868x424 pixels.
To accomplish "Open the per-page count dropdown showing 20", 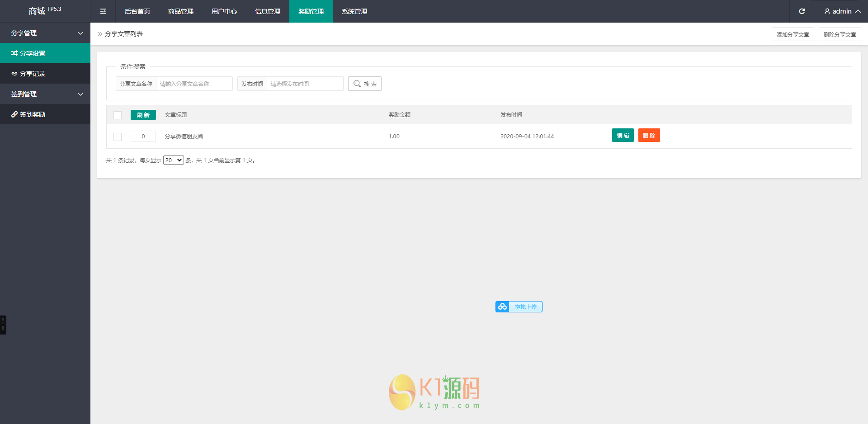I will point(174,160).
